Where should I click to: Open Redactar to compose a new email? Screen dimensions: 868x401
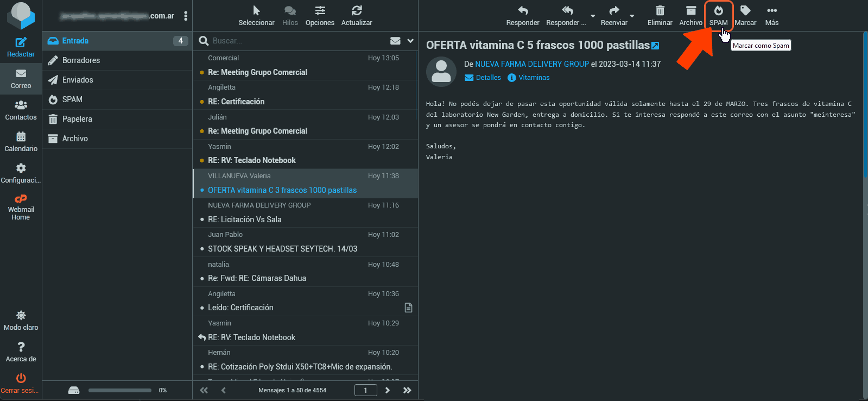[21, 47]
